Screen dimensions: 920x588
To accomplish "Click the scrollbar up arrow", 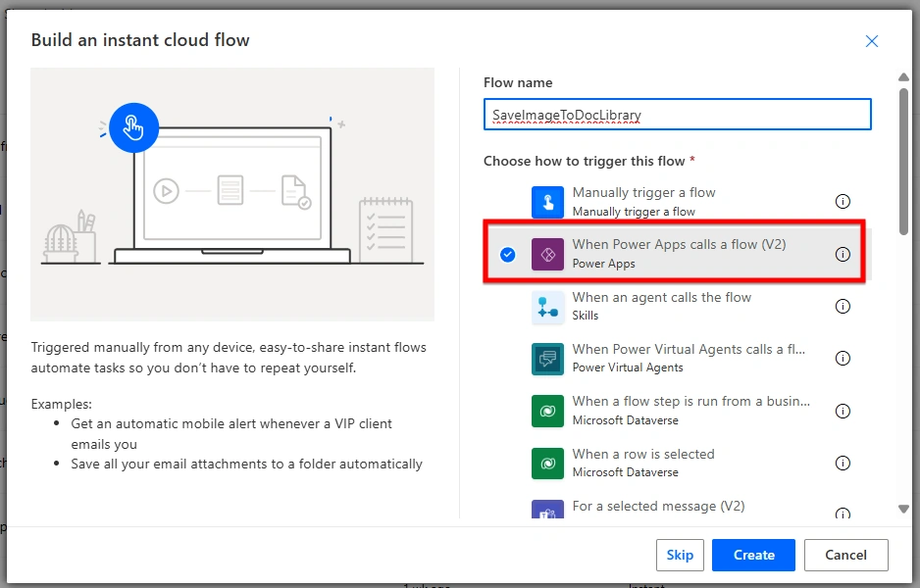I will coord(903,77).
